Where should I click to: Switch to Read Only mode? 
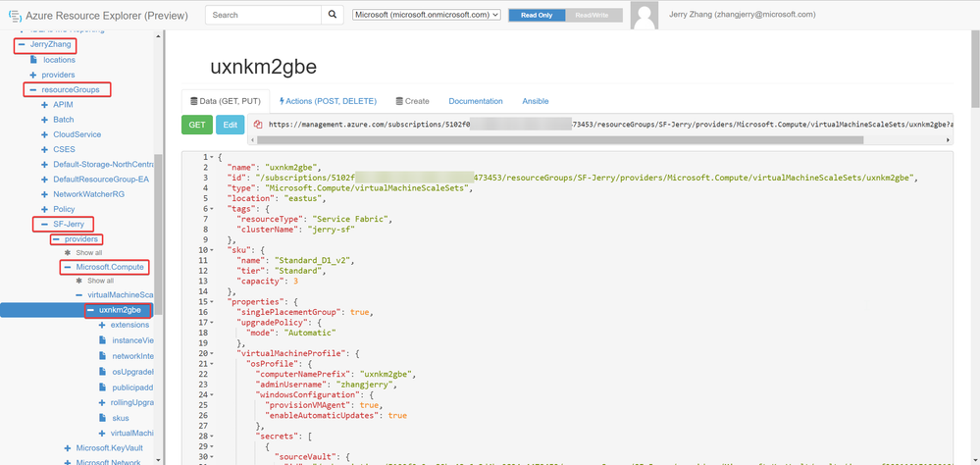537,15
